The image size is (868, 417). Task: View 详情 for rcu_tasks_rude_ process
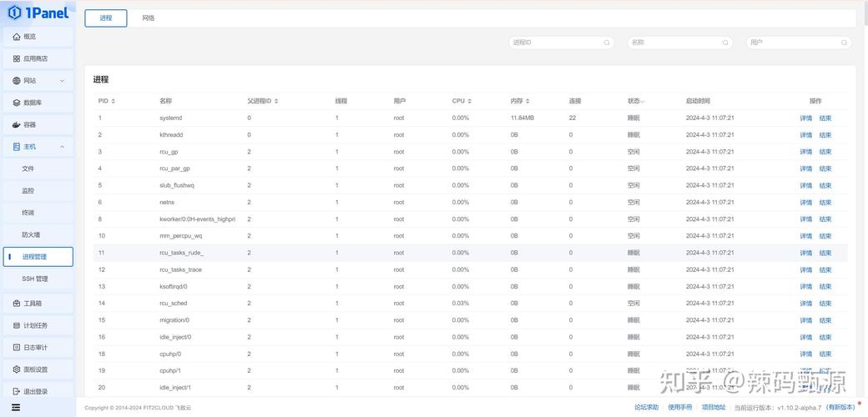pos(806,253)
